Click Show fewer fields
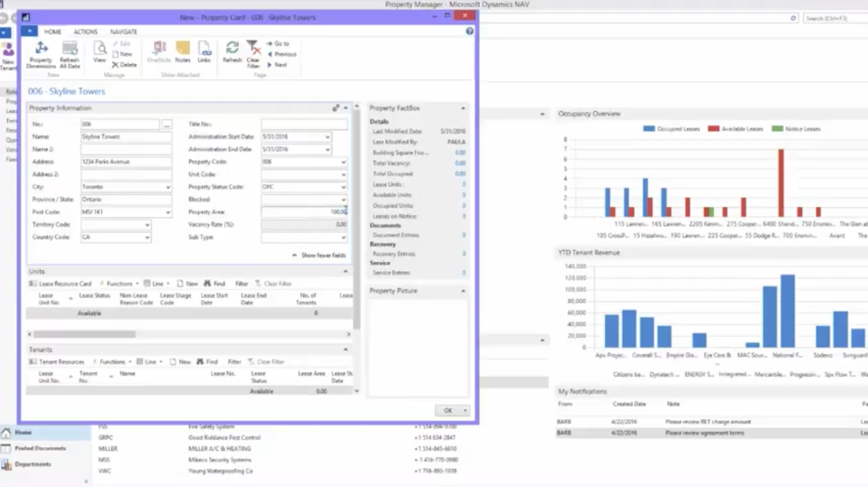868x487 pixels. click(x=319, y=255)
